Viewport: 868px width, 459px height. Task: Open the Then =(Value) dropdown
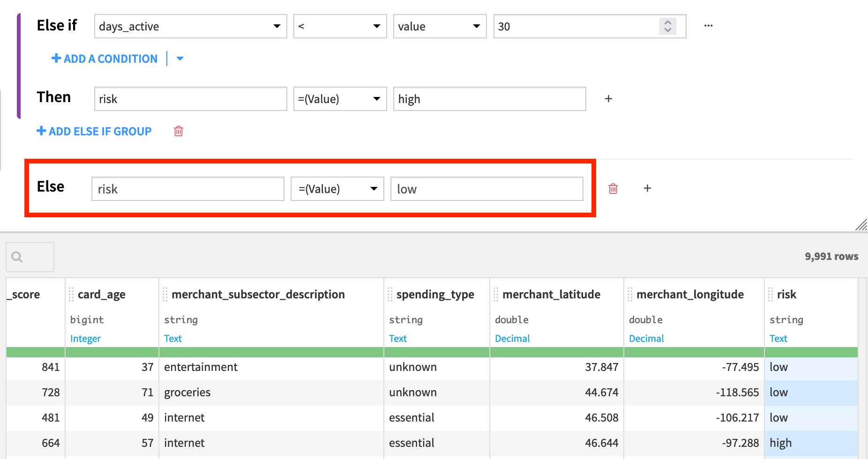pos(340,99)
